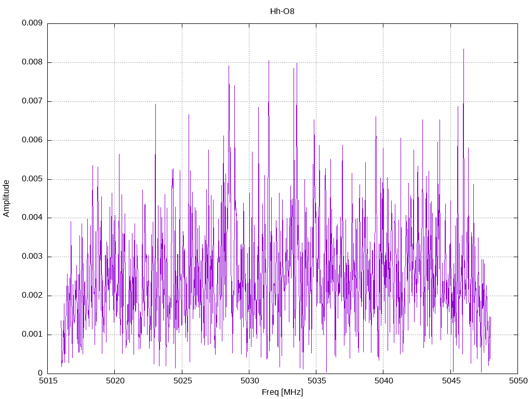Click the 0.002 y-axis tick label
532x399 pixels.
(32, 296)
